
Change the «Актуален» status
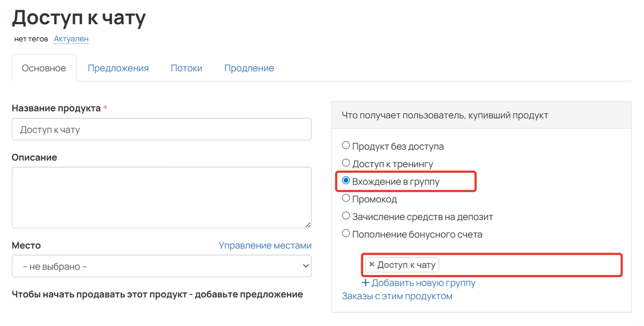pyautogui.click(x=71, y=38)
